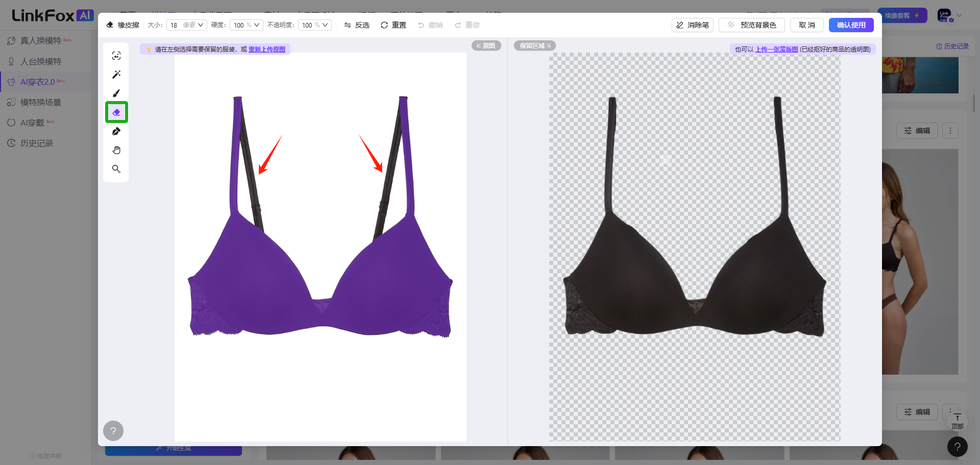
Task: Click 撤销 to undo
Action: (x=430, y=25)
